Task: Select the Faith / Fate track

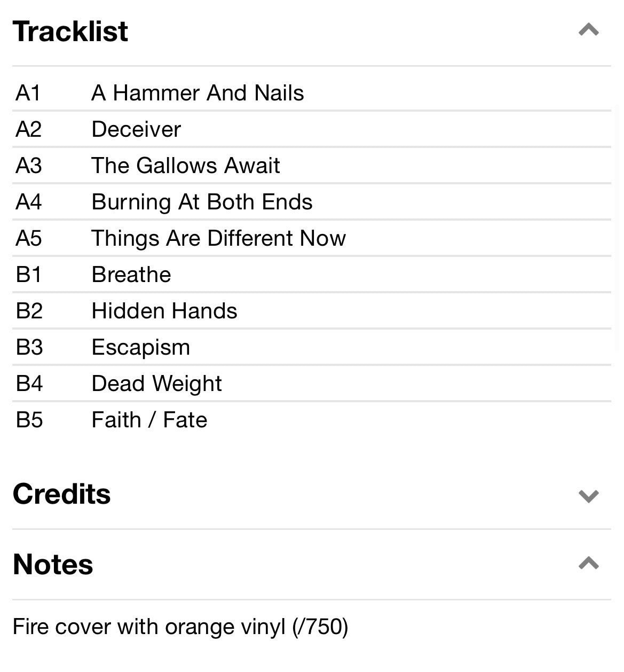Action: (x=149, y=420)
